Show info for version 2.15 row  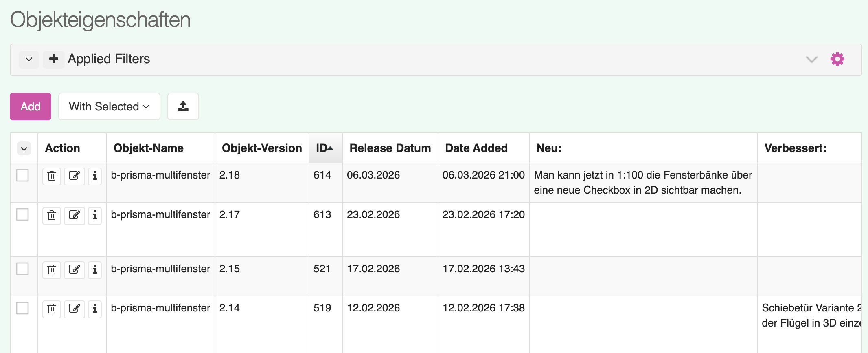(x=95, y=269)
